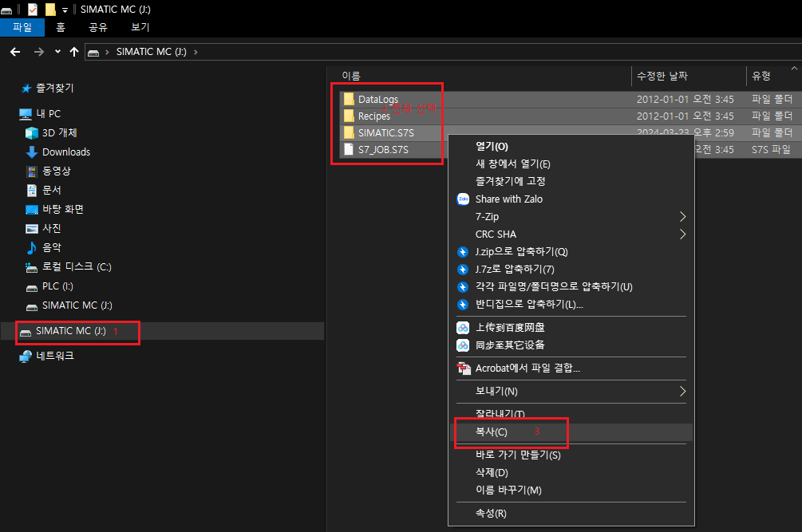Switch to the 홈 ribbon tab
Viewport: 802px width, 532px height.
click(x=61, y=27)
